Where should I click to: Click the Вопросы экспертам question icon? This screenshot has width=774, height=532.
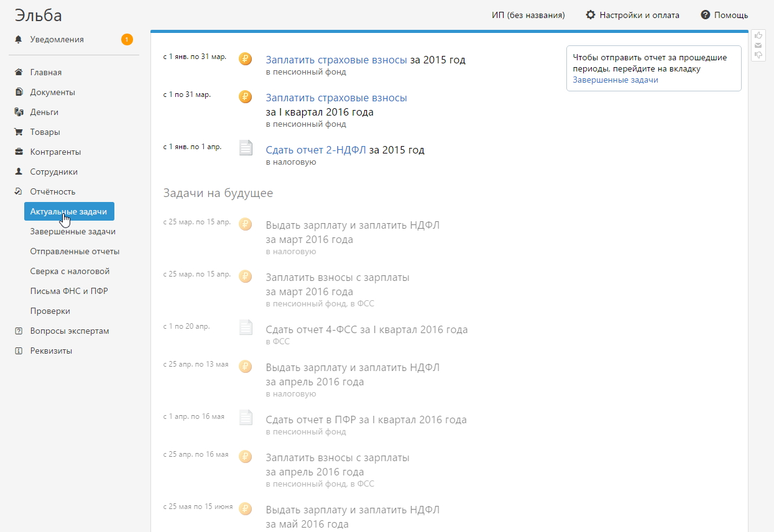click(18, 331)
